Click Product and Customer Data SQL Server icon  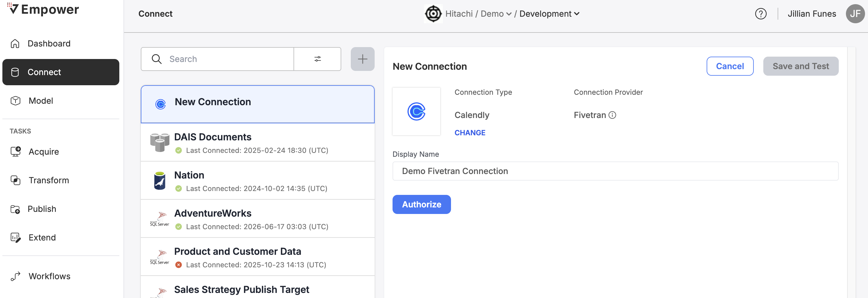click(160, 257)
